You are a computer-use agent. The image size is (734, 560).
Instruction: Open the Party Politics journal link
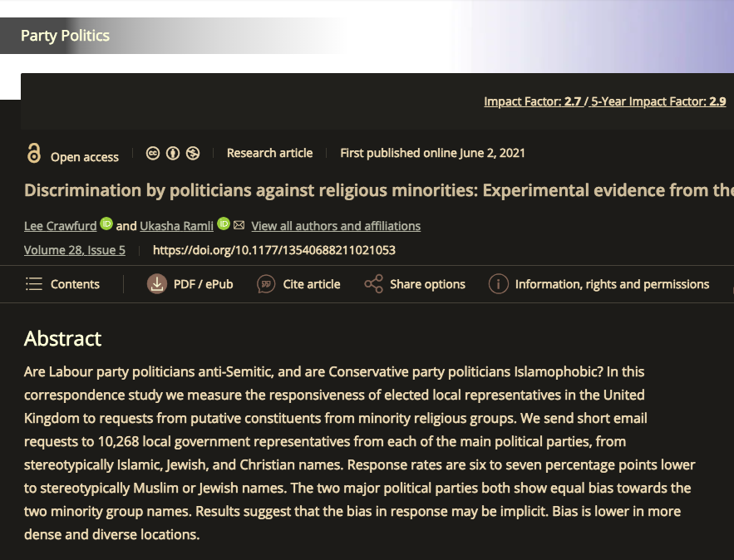click(x=65, y=36)
